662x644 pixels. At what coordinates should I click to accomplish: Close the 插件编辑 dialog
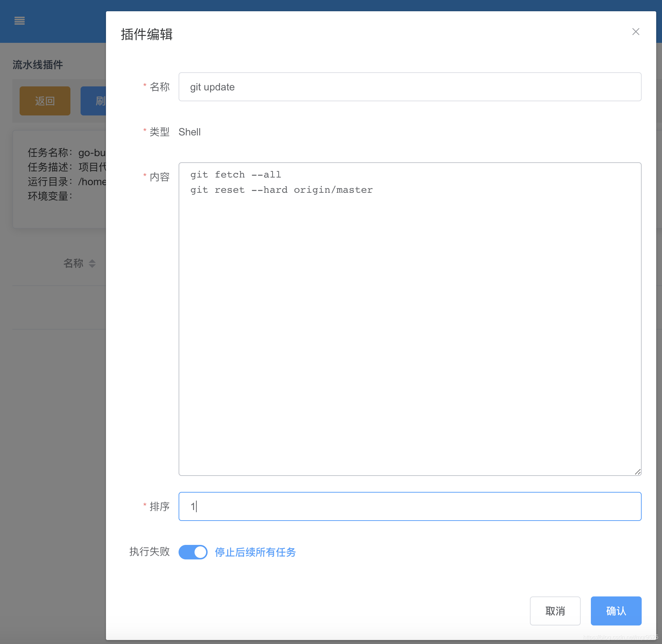636,32
